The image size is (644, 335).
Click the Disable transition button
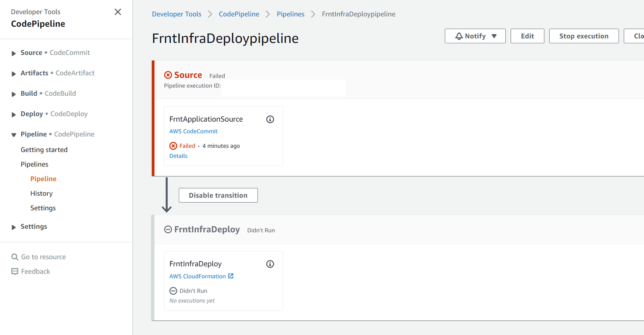coord(218,195)
